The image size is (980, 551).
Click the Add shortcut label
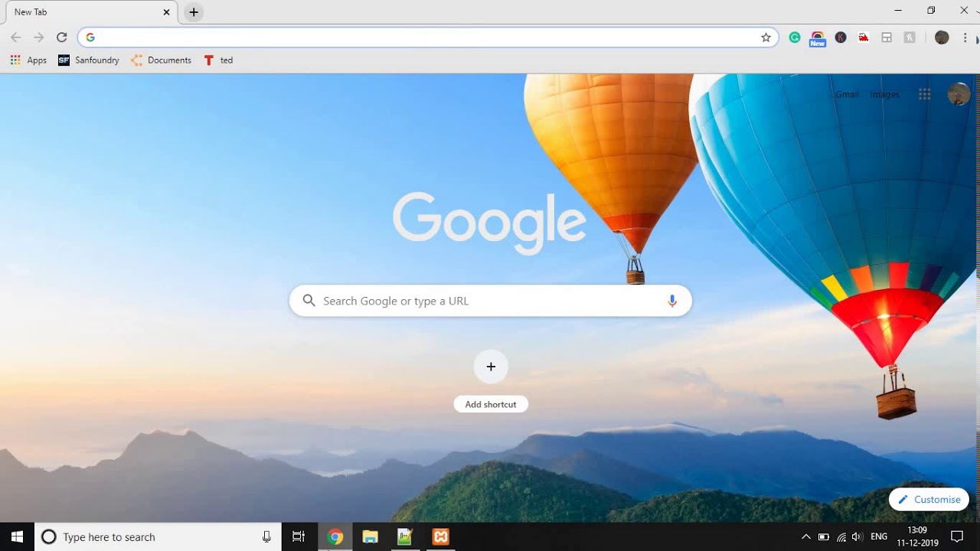click(x=491, y=404)
